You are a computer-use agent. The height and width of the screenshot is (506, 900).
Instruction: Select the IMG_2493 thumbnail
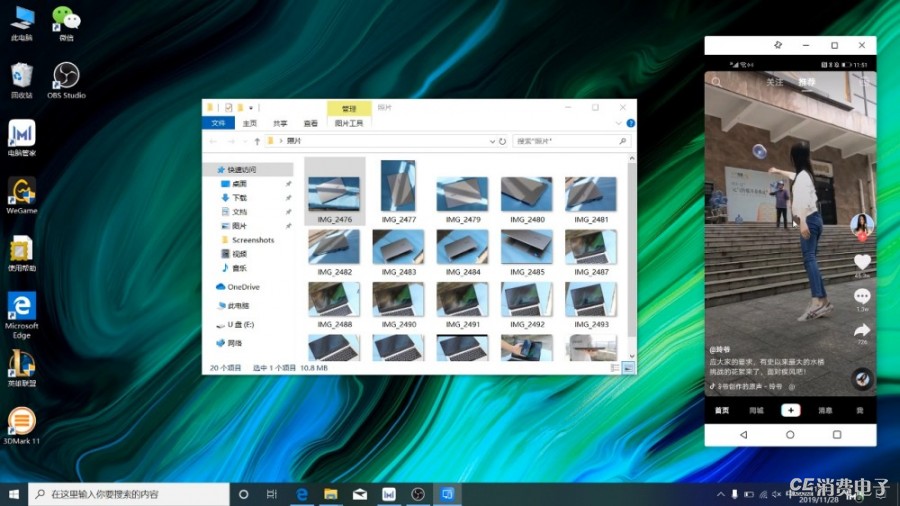591,305
